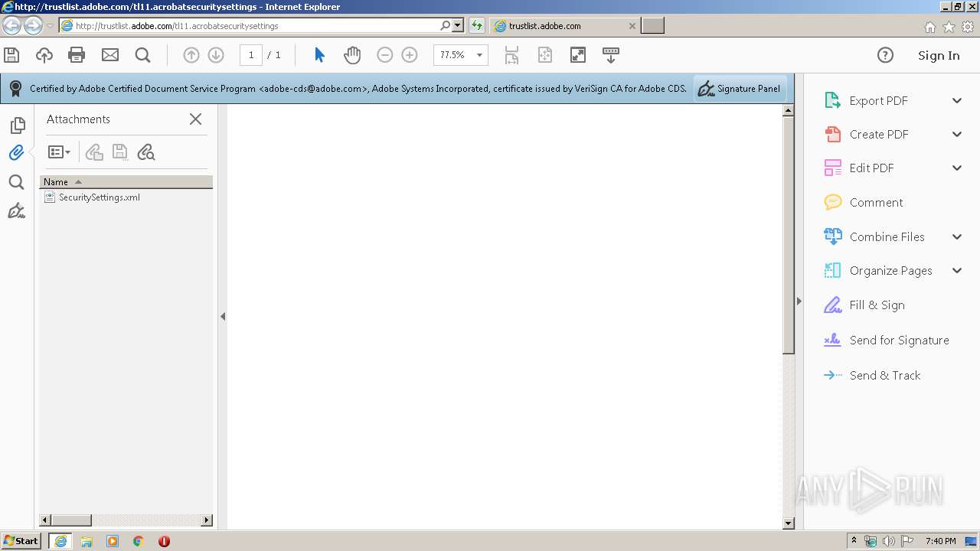Open the Favorites star icon
This screenshot has height=551, width=980.
949,27
